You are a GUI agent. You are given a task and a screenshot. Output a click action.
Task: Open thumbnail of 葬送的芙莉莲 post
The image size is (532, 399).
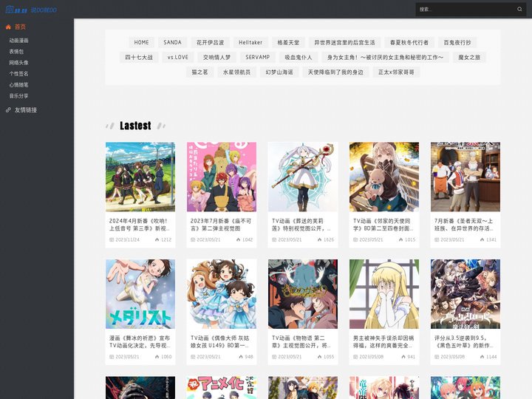pyautogui.click(x=303, y=177)
